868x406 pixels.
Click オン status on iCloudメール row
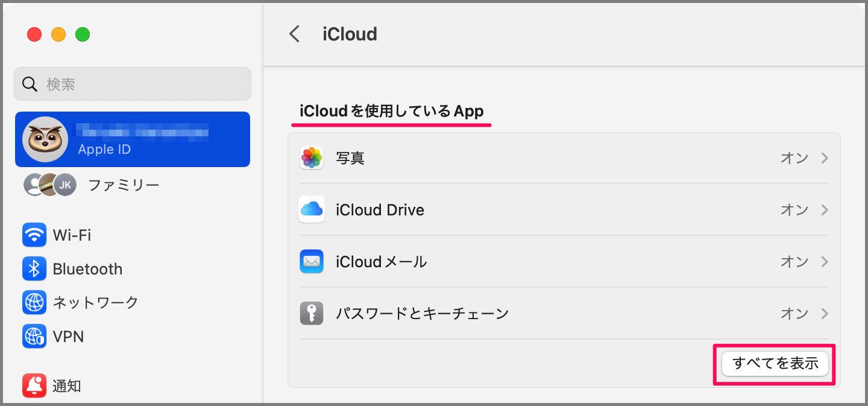tap(794, 262)
